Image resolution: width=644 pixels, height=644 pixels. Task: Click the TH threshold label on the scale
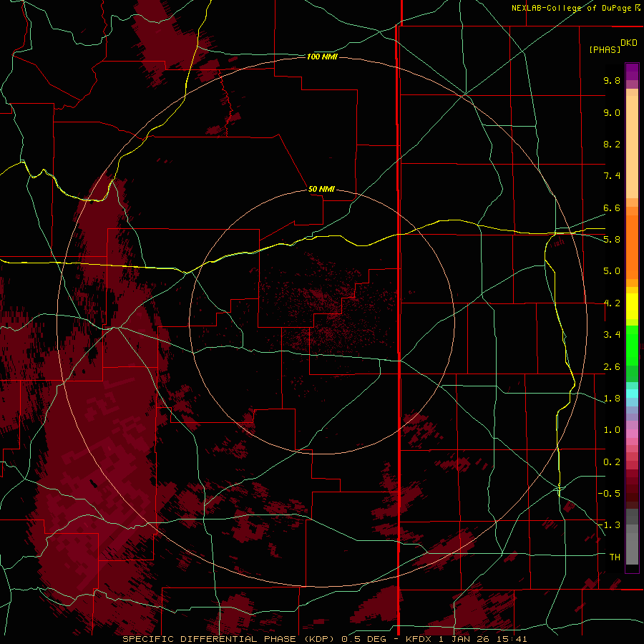615,557
